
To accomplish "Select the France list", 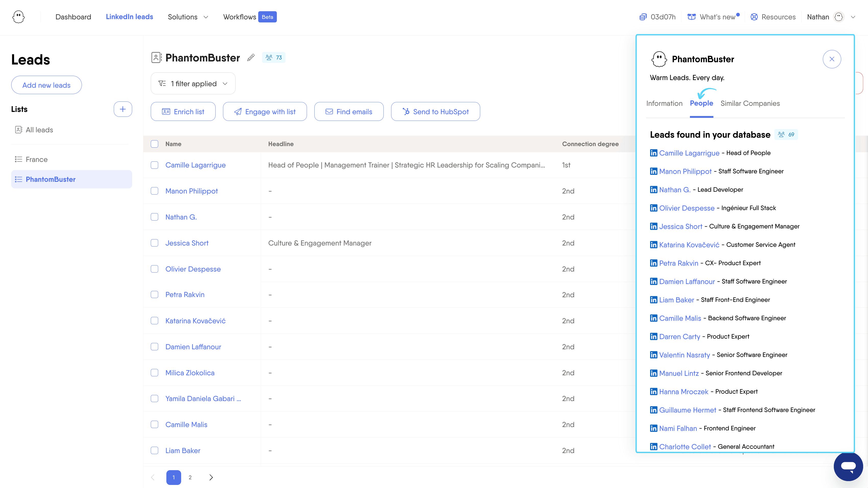I will 37,159.
